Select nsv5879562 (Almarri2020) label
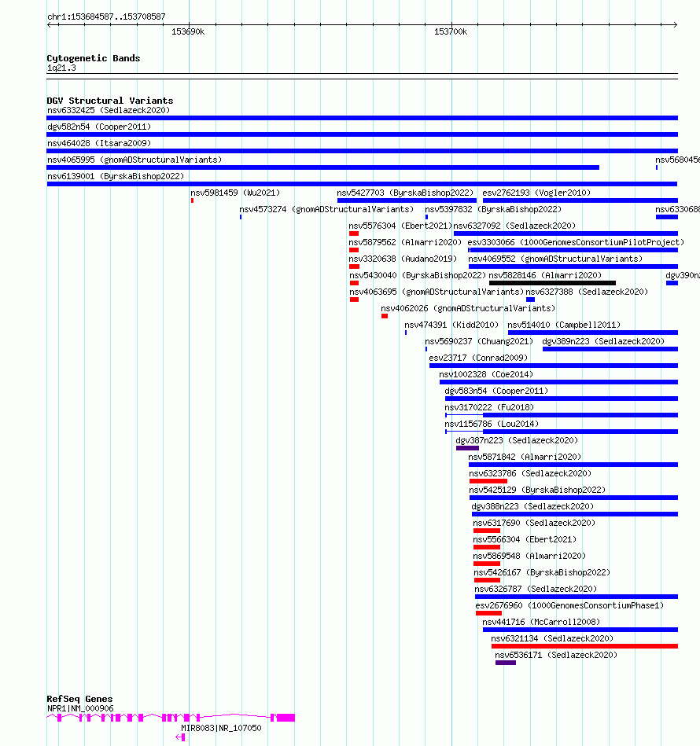Screen dimensions: 700x746 (405, 243)
